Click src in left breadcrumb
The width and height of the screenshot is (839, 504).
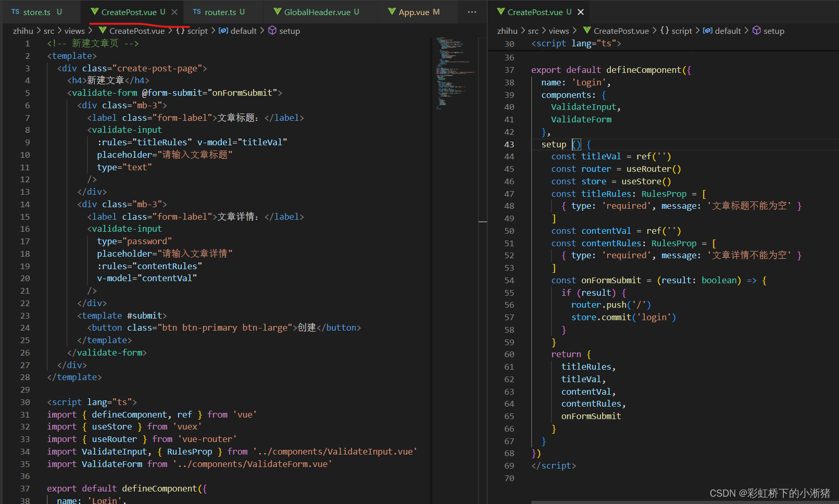pos(49,31)
